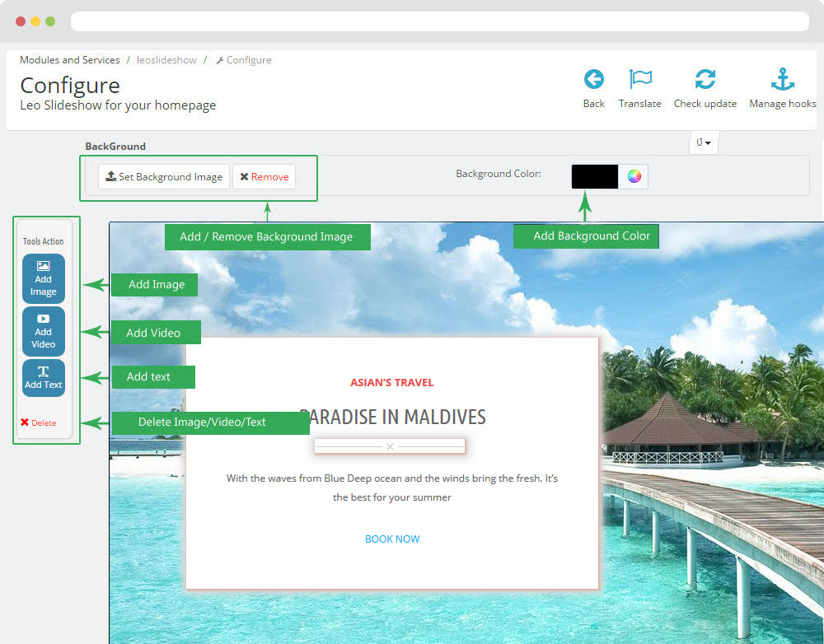Click the browser address bar
The height and width of the screenshot is (644, 824).
click(440, 21)
